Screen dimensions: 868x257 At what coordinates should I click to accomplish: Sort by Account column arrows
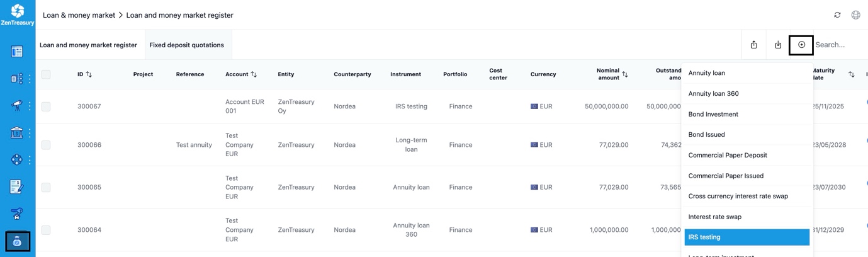tap(254, 74)
